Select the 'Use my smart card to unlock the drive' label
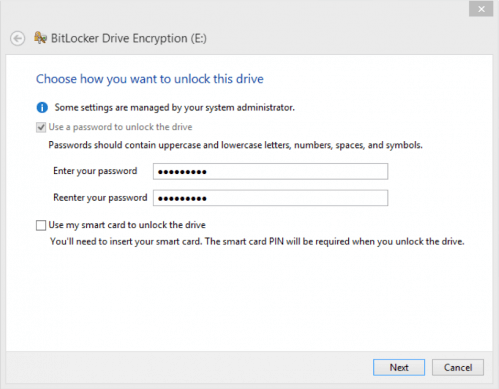The image size is (499, 389). (127, 225)
